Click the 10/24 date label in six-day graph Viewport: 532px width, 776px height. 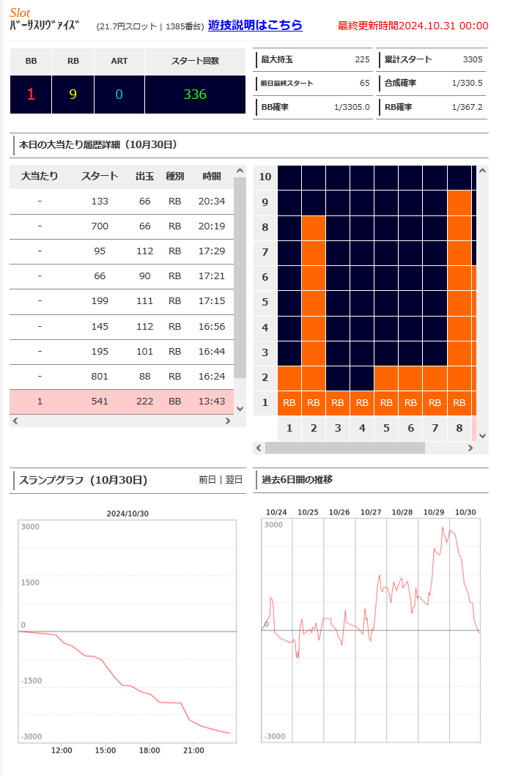tap(276, 512)
